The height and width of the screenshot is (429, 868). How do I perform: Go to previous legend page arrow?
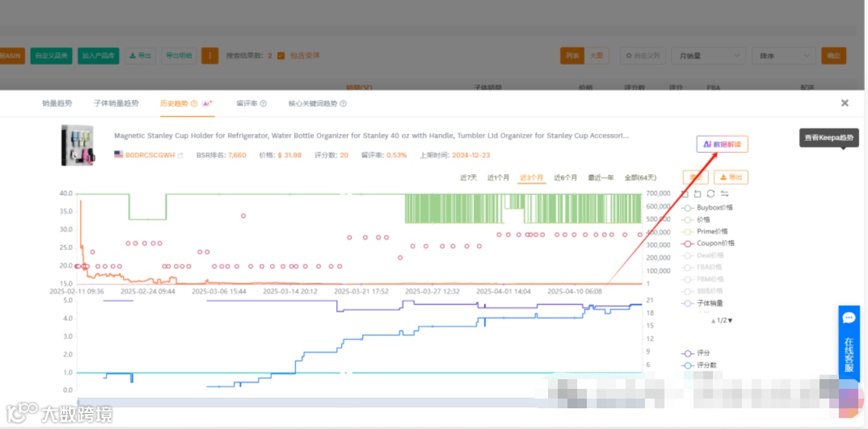(x=714, y=320)
